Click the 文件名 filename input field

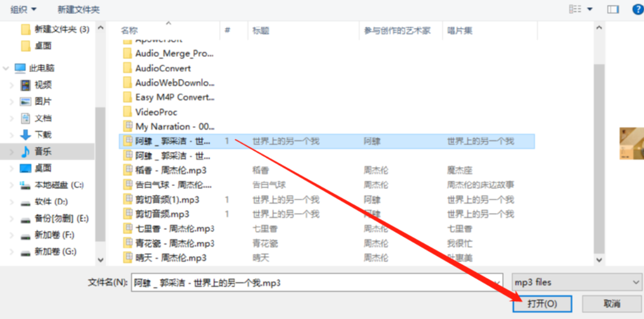(x=316, y=283)
